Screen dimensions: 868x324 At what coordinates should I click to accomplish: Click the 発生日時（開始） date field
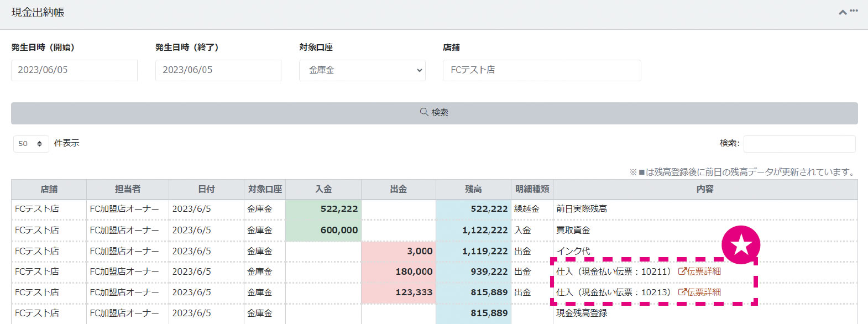pyautogui.click(x=74, y=70)
